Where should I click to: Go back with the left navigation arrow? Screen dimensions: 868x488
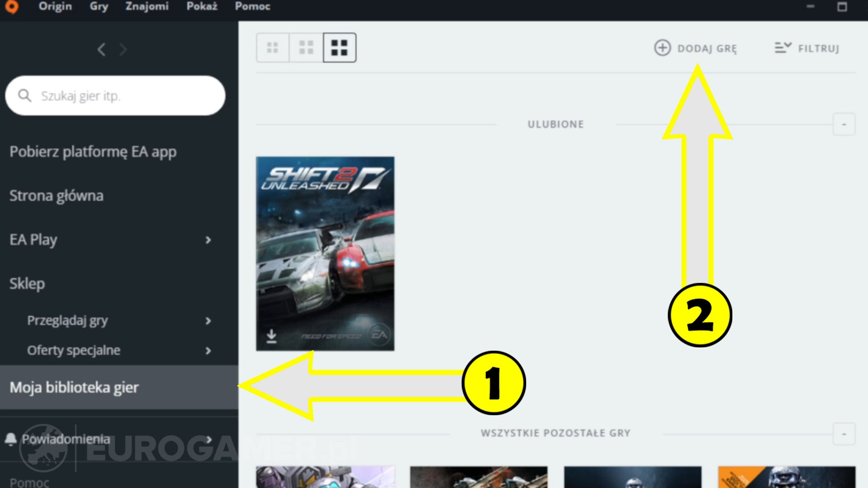(102, 49)
